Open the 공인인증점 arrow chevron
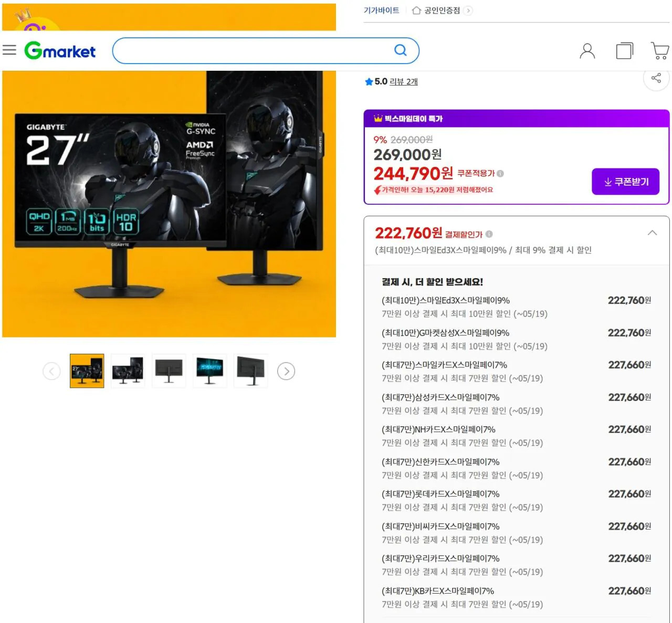 tap(468, 10)
